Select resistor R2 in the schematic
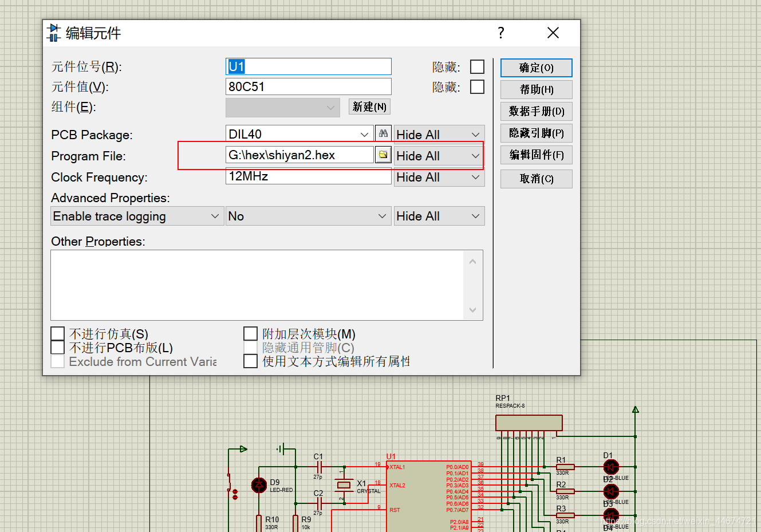Image resolution: width=761 pixels, height=532 pixels. click(565, 491)
